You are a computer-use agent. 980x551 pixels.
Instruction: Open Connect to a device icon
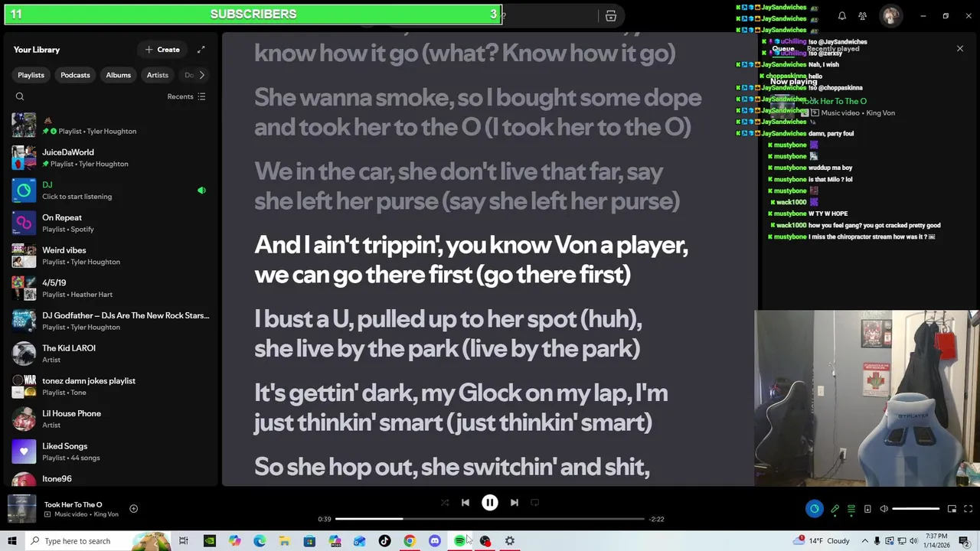tap(867, 509)
